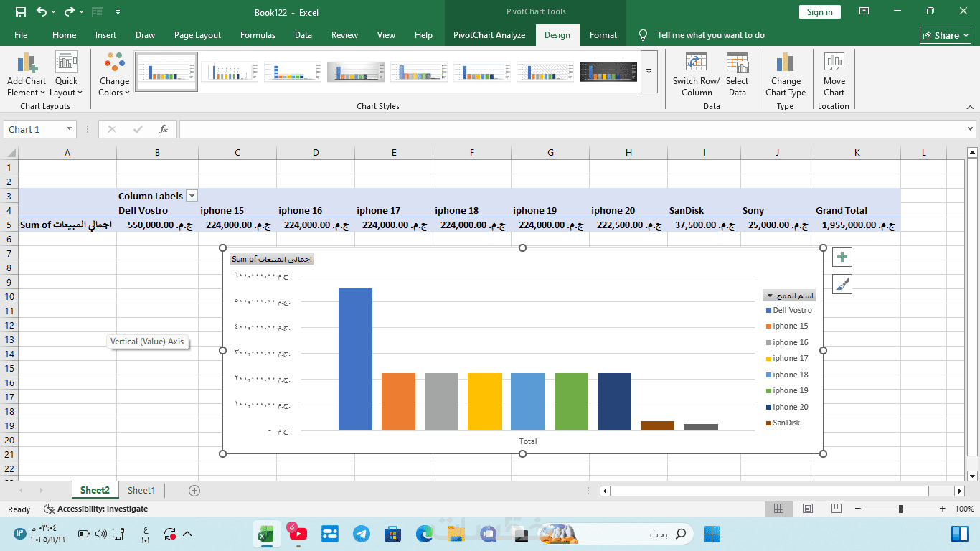Open the اسم المنتج legend field dropdown

tap(788, 296)
